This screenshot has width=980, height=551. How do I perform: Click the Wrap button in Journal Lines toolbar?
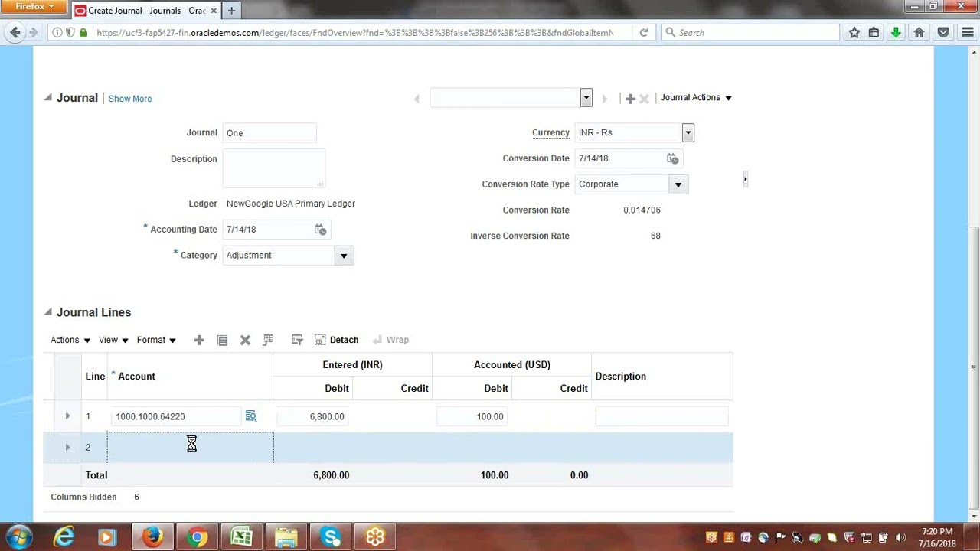coord(390,340)
